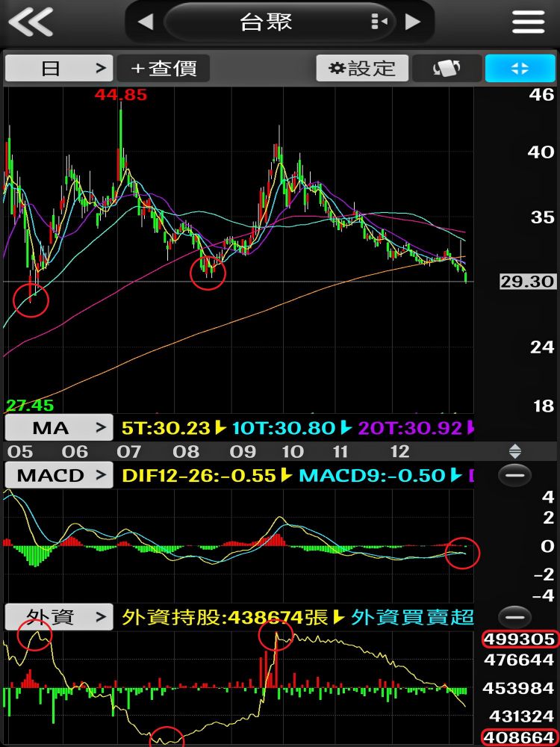Viewport: 560px width, 747px height.
Task: Open the 日 period dropdown
Action: [59, 69]
